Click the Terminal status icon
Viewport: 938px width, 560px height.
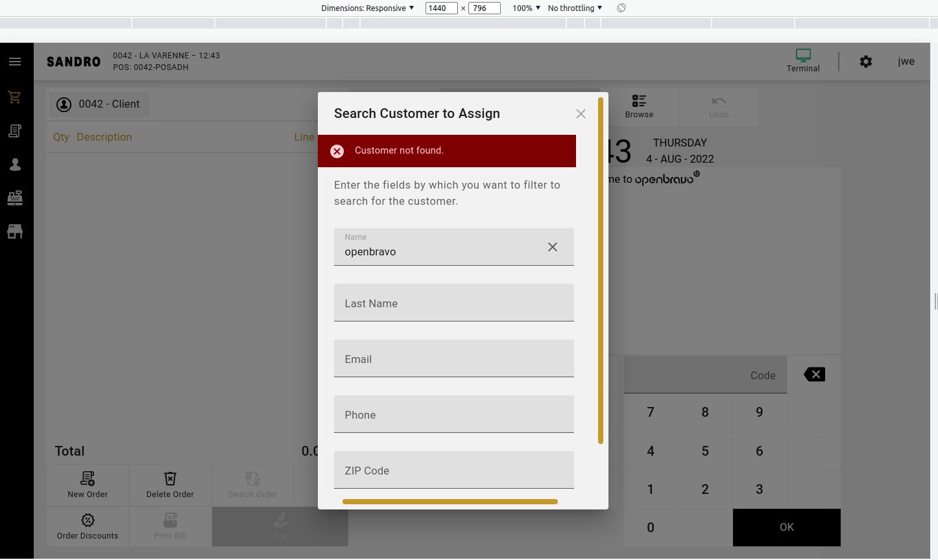click(803, 60)
